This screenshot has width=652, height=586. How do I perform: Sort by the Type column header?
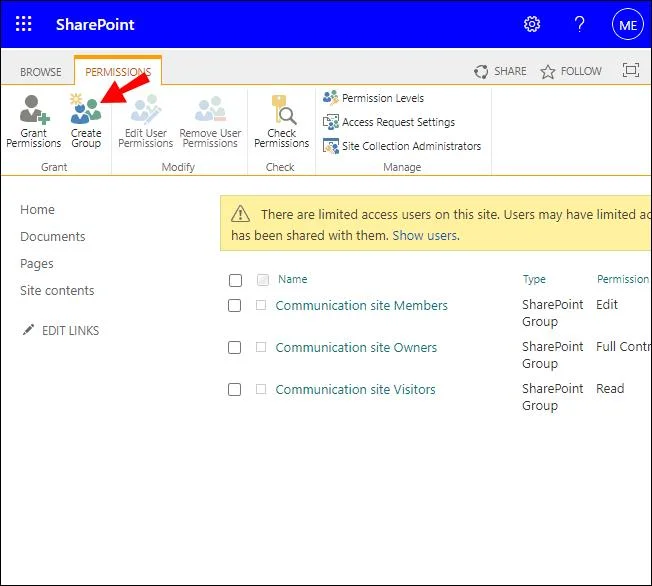(x=534, y=279)
